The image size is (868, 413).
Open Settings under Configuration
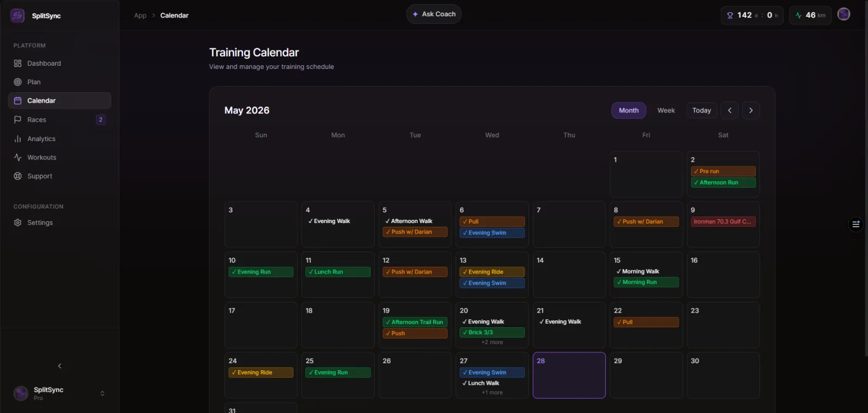tap(60, 223)
